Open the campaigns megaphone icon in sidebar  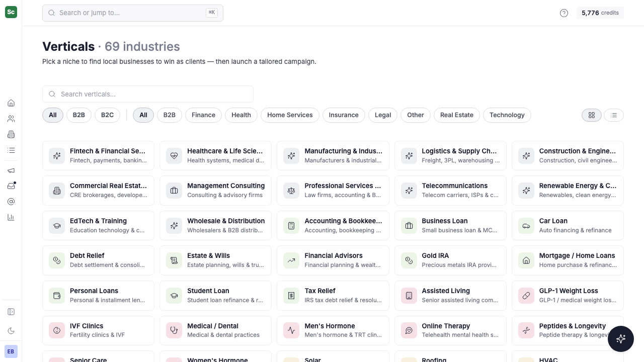tap(11, 170)
